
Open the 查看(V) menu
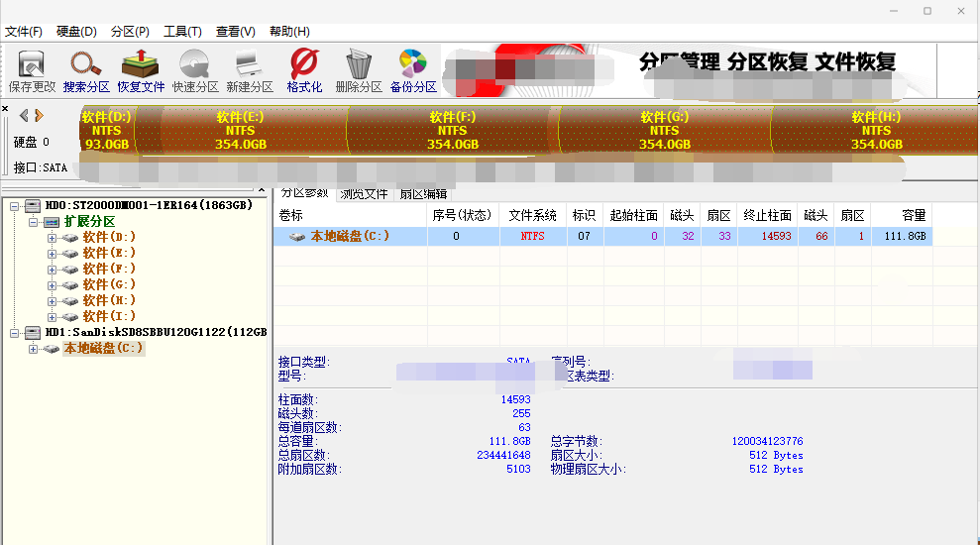tap(235, 32)
